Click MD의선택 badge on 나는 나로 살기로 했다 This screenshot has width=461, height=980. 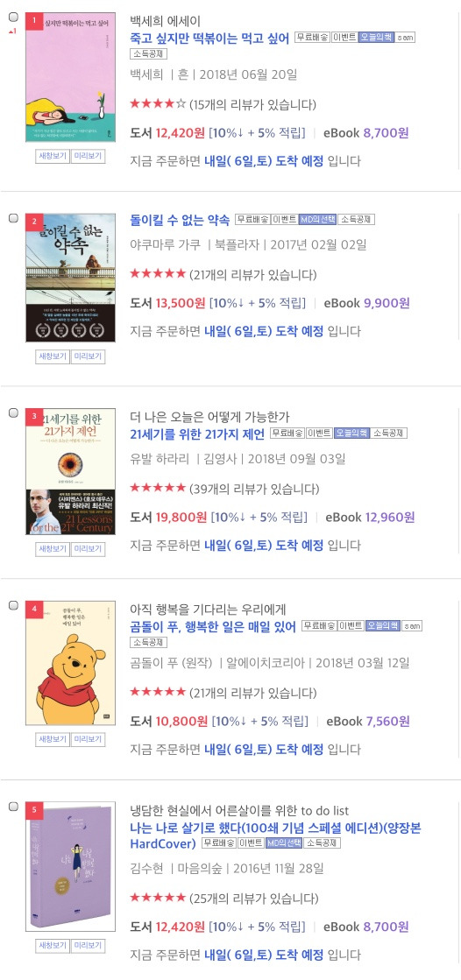point(284,843)
